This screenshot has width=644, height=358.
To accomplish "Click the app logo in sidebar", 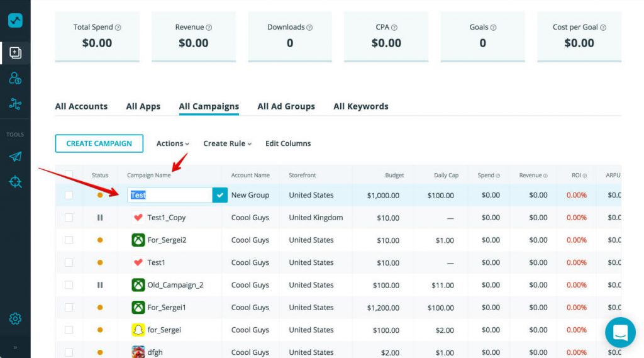I will tap(15, 20).
